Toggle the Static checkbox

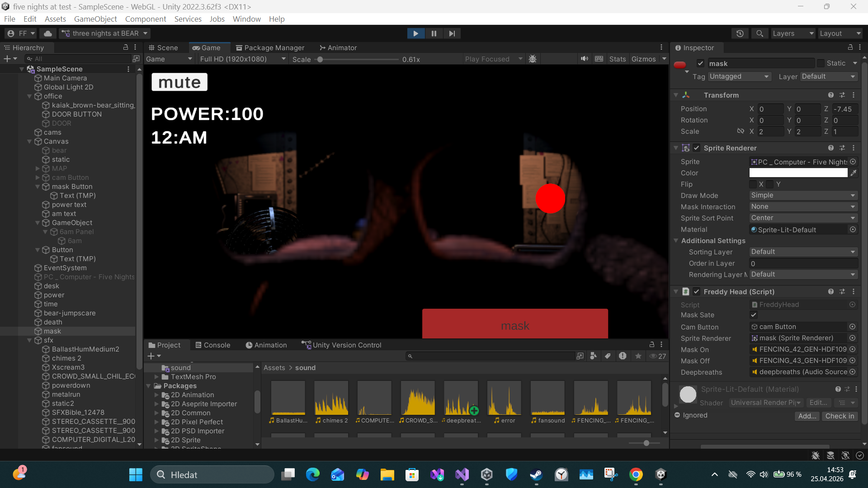[821, 64]
